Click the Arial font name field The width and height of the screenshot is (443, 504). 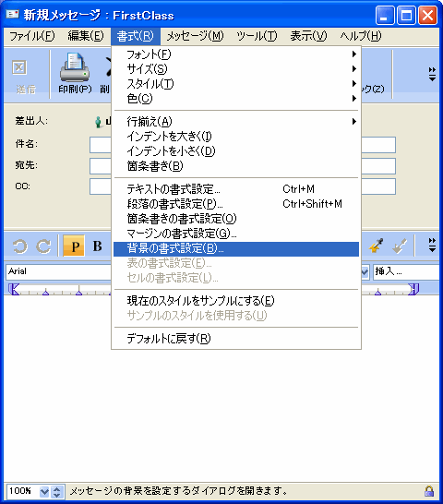(58, 271)
